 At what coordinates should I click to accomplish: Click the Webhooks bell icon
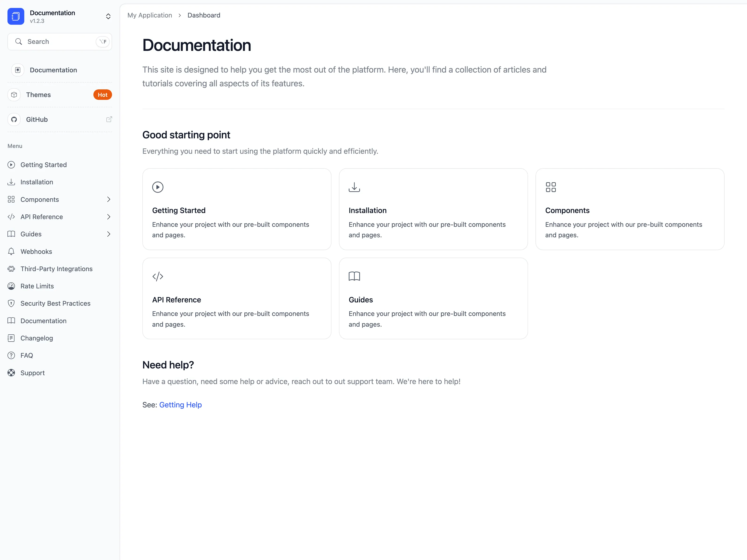coord(11,252)
